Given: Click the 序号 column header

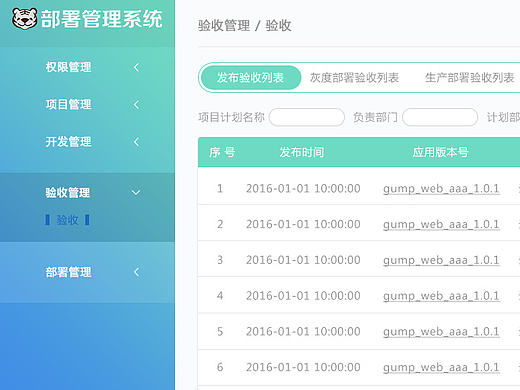Looking at the screenshot, I should (222, 152).
